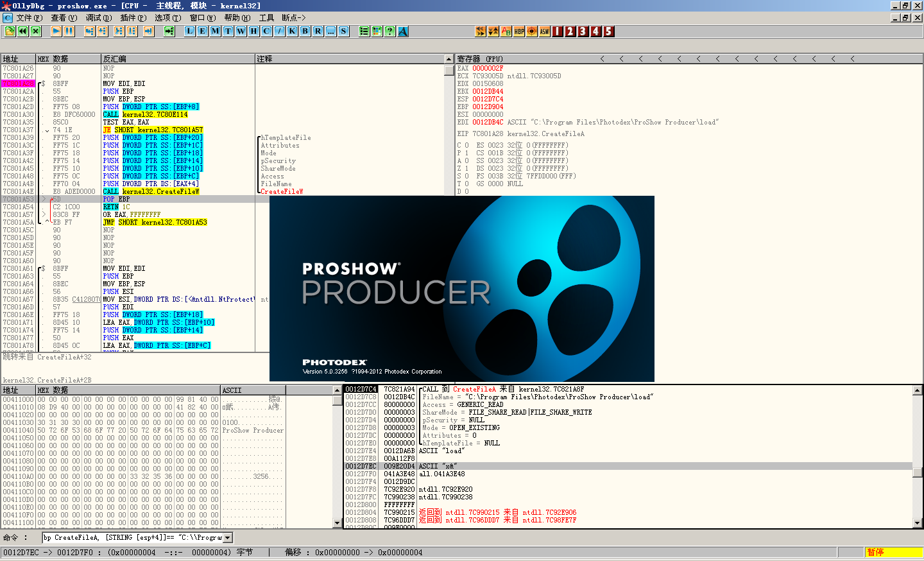Click the Execute till return icon
The image size is (924, 561).
pos(149,31)
